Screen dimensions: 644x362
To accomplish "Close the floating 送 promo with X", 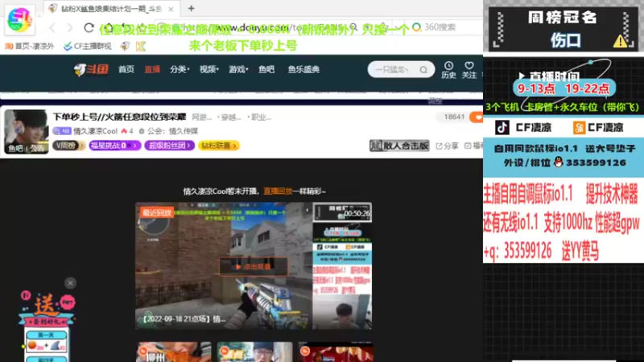I will [70, 283].
